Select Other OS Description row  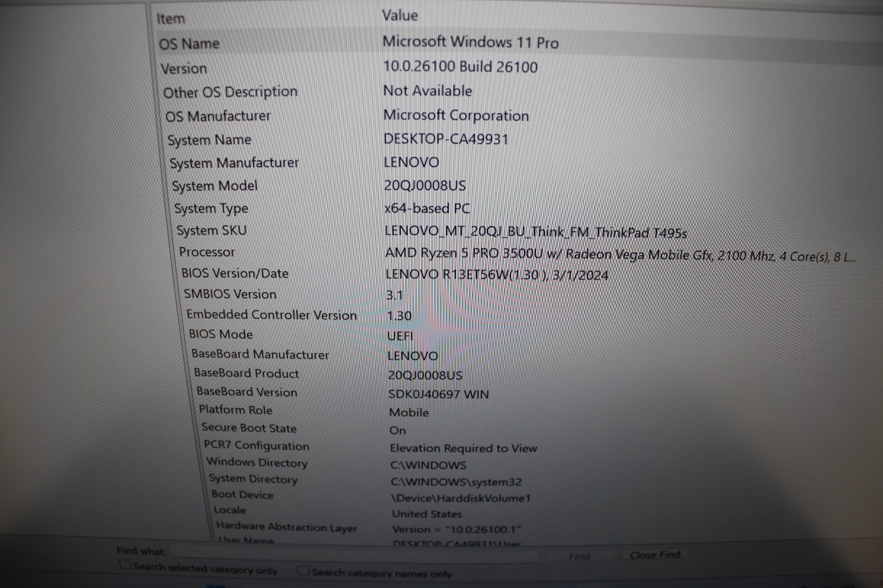click(x=230, y=92)
